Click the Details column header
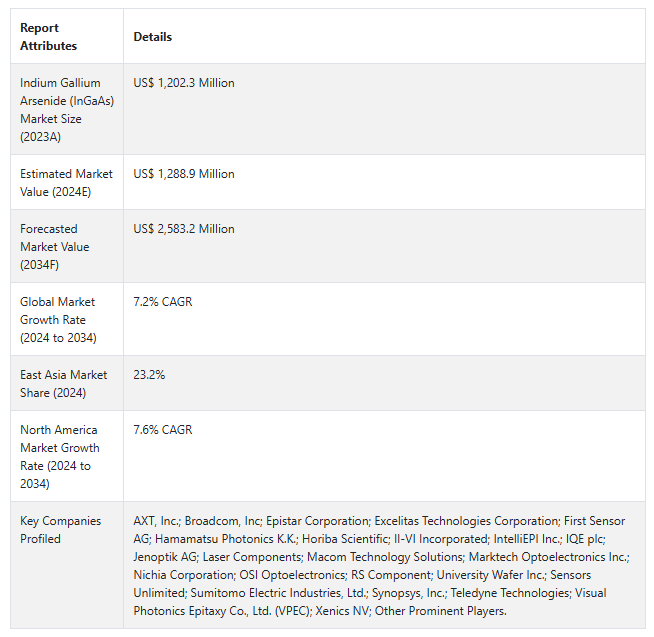Viewport: 654px width, 637px height. click(x=153, y=37)
